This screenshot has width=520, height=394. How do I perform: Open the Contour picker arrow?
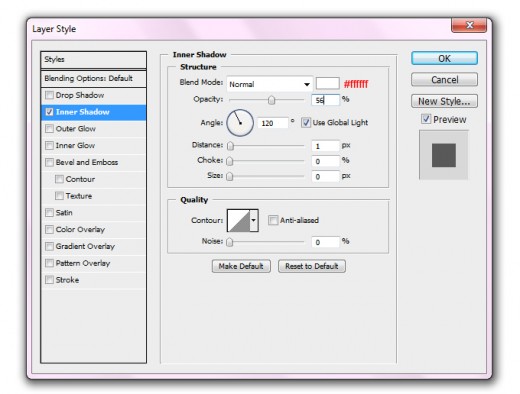point(254,220)
